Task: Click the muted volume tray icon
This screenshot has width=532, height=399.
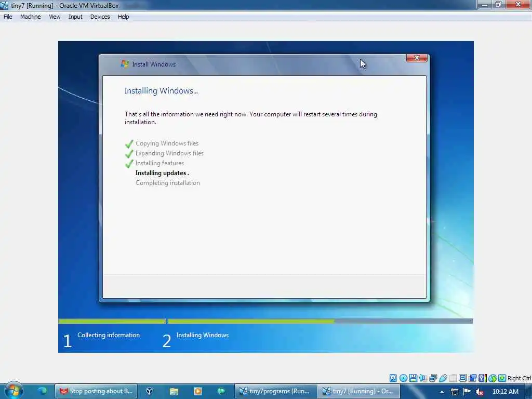Action: coord(480,392)
